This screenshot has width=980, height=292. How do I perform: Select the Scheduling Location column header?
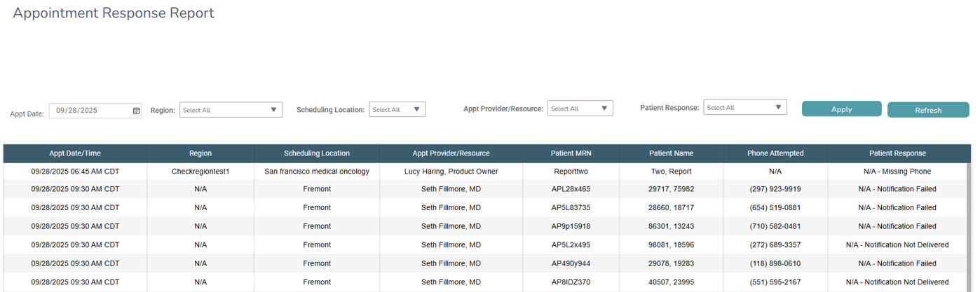317,153
